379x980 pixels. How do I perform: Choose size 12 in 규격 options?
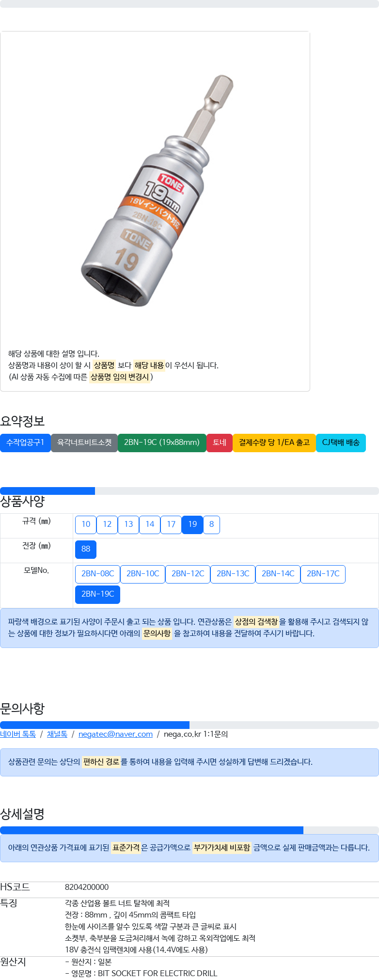tap(107, 524)
